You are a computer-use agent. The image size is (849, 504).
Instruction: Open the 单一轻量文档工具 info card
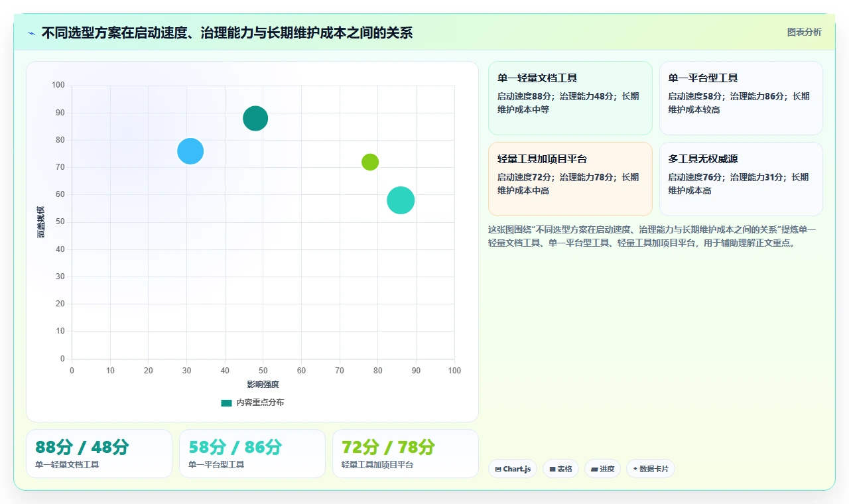pyautogui.click(x=570, y=98)
